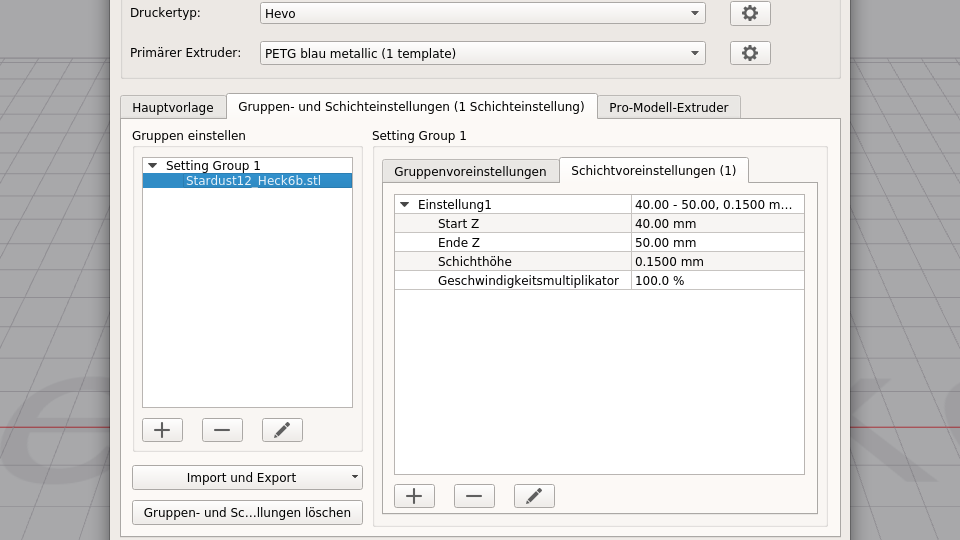Select Stardust12_Heck6b.stl in group list
The image size is (960, 540).
click(253, 181)
